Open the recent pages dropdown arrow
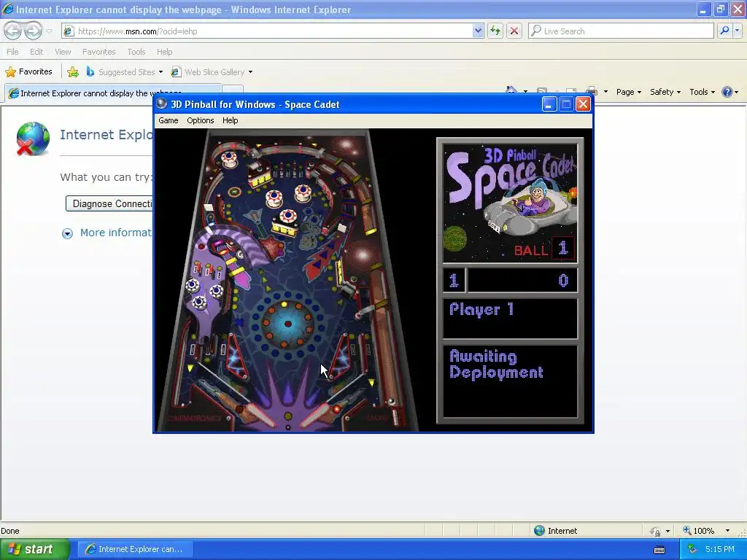Screen dimensions: 747x560 click(49, 31)
